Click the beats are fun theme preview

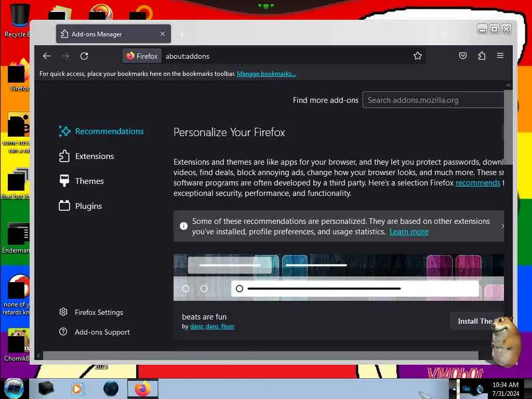pos(339,277)
